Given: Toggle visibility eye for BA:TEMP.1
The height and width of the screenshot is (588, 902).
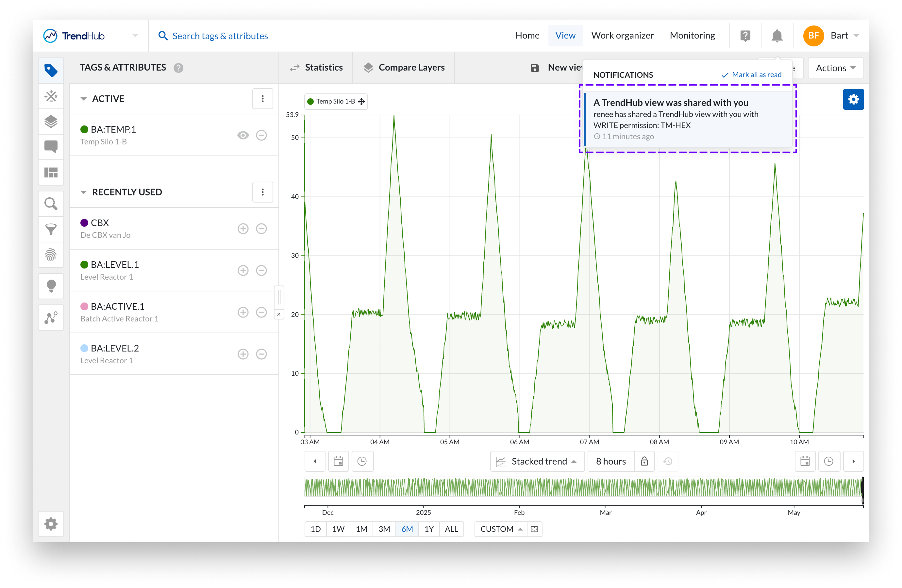Looking at the screenshot, I should click(x=243, y=135).
